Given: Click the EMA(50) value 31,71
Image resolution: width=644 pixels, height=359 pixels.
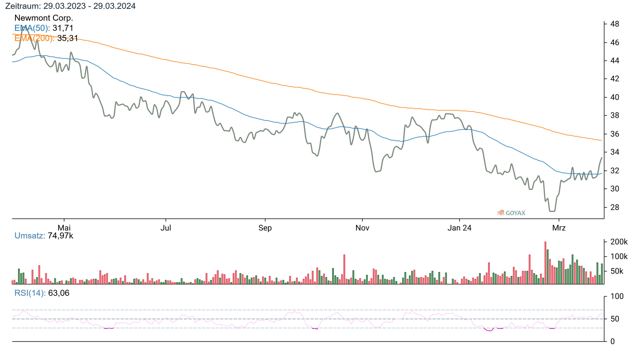Looking at the screenshot, I should pos(63,28).
